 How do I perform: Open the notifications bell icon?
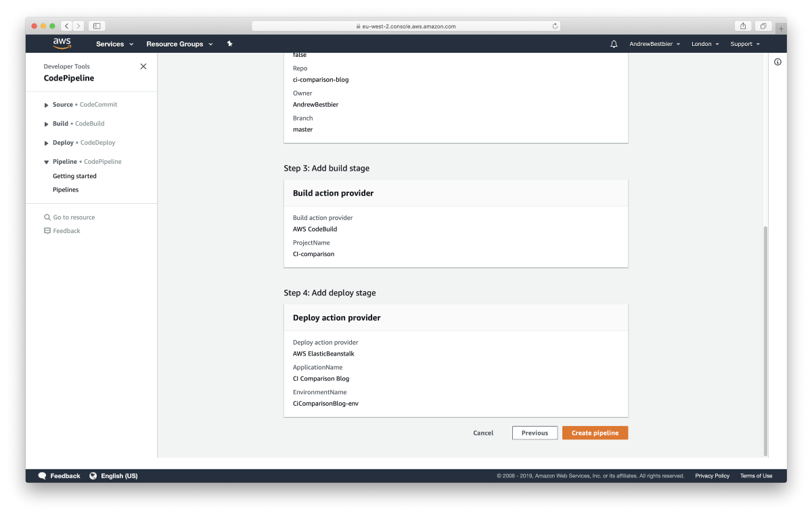[x=614, y=44]
